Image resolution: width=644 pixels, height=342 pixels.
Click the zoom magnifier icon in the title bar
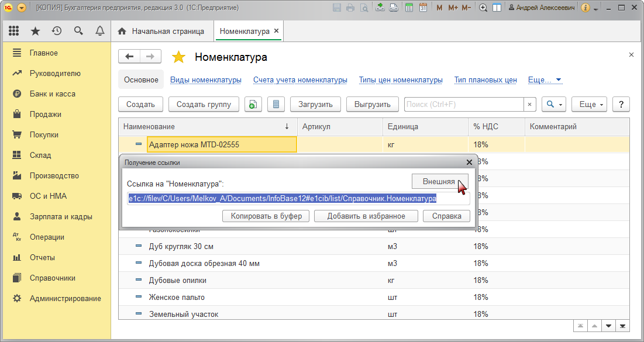pyautogui.click(x=483, y=8)
